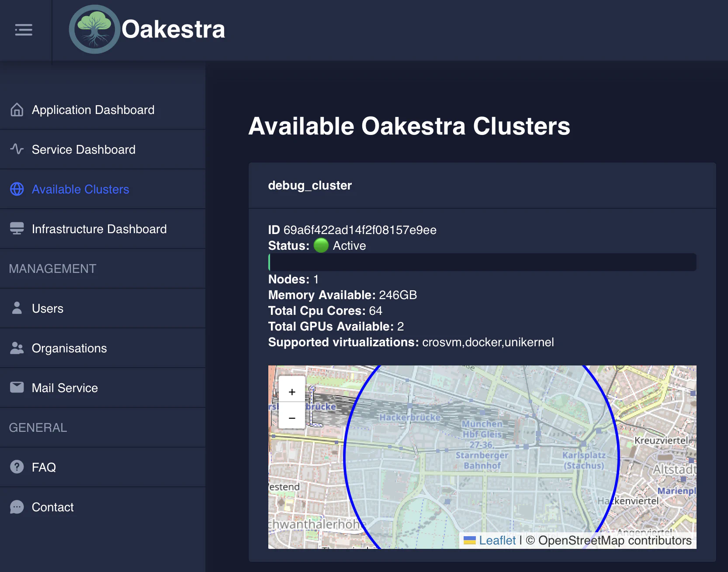This screenshot has width=728, height=572.
Task: Open the Leaflet attribution link
Action: pos(497,541)
